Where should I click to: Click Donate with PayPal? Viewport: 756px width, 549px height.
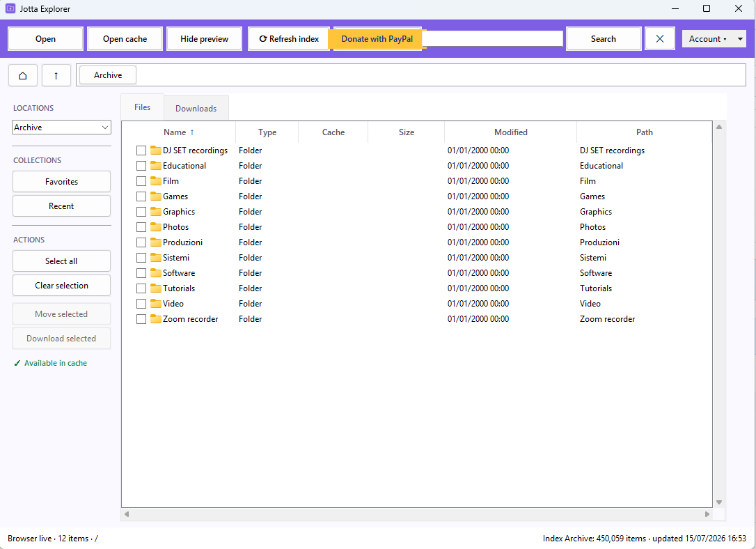click(377, 39)
